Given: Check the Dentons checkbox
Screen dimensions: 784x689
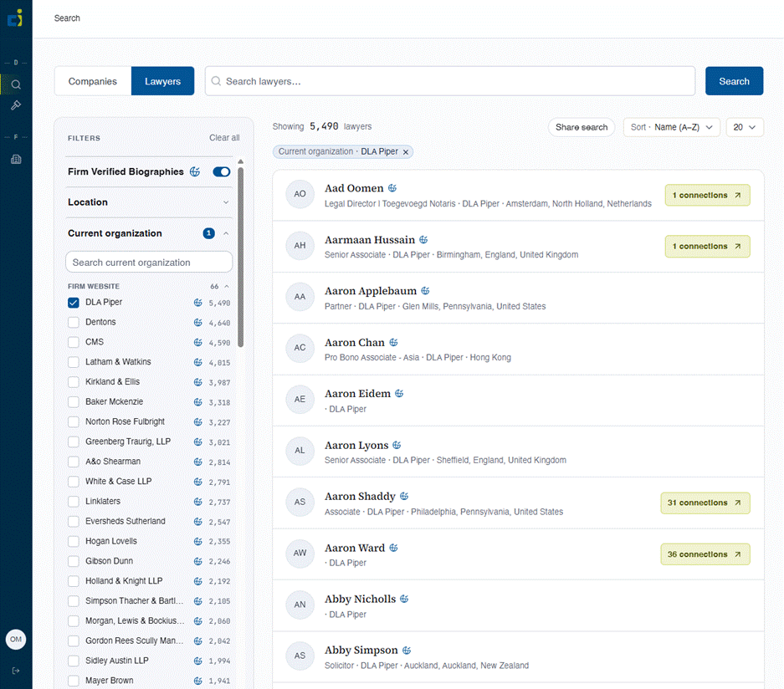Looking at the screenshot, I should pyautogui.click(x=74, y=322).
